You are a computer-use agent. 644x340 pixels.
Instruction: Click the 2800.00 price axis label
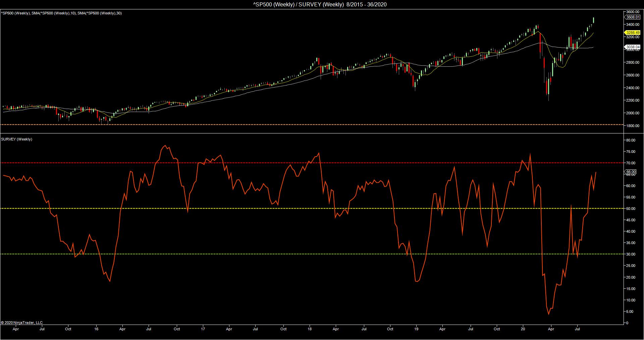coord(633,62)
